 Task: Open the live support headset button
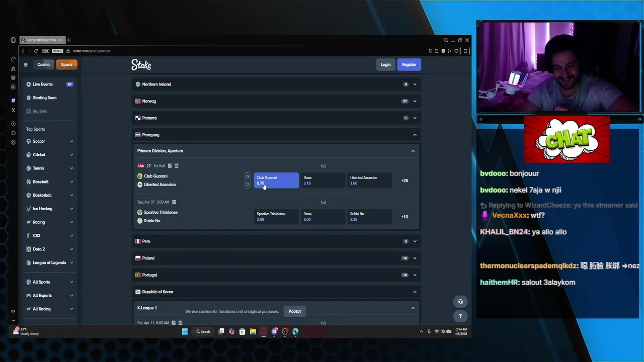[460, 302]
